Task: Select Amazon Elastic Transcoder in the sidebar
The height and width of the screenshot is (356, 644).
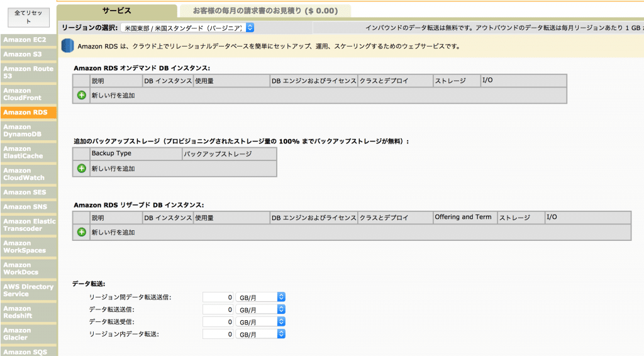Action: (28, 225)
